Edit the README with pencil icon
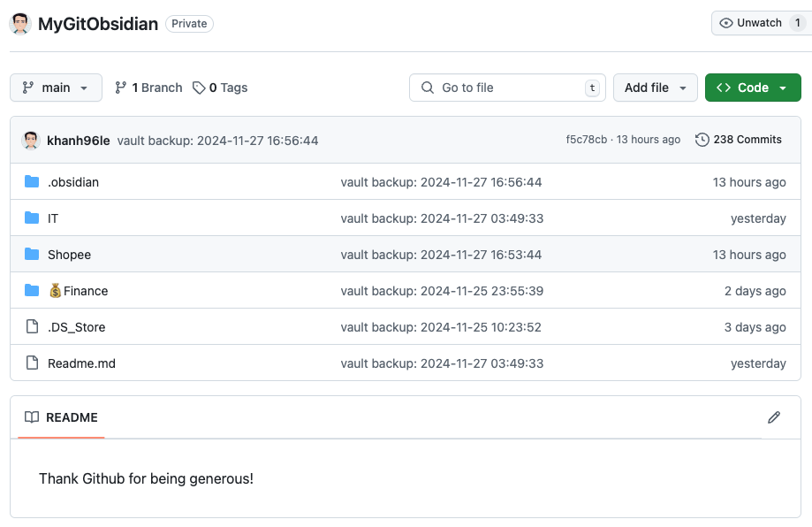The width and height of the screenshot is (812, 527). pyautogui.click(x=774, y=417)
